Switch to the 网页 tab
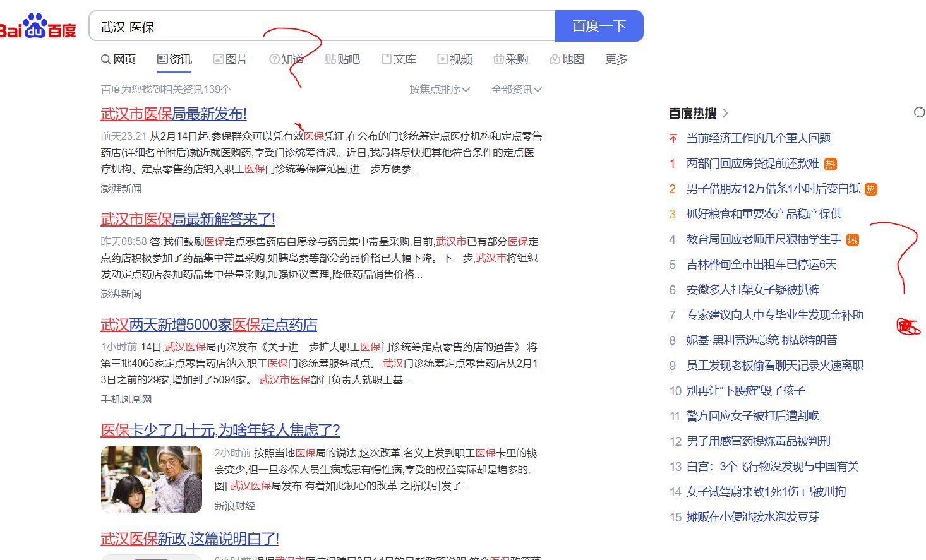The width and height of the screenshot is (926, 560). click(x=119, y=59)
